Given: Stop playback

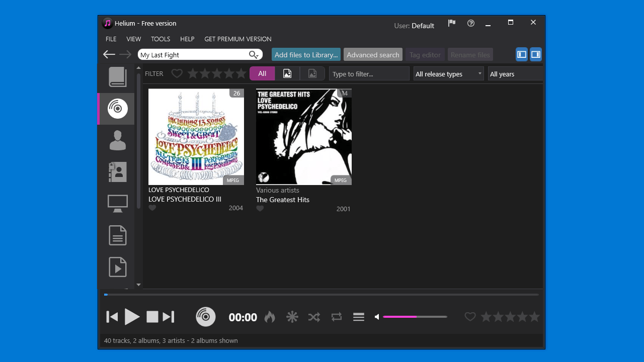Looking at the screenshot, I should (152, 317).
